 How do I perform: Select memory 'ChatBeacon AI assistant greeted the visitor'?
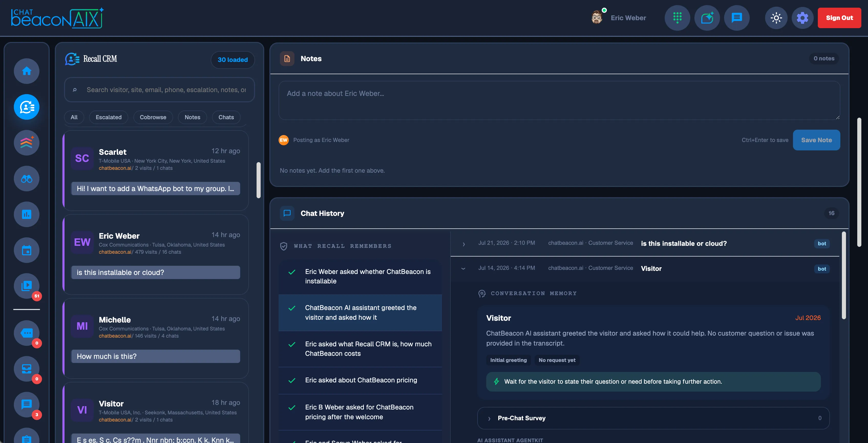360,313
